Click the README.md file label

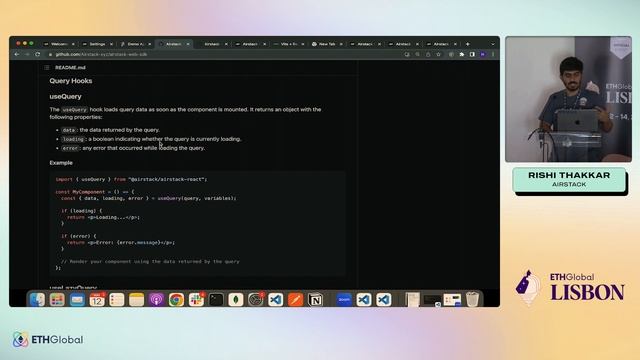pyautogui.click(x=70, y=68)
